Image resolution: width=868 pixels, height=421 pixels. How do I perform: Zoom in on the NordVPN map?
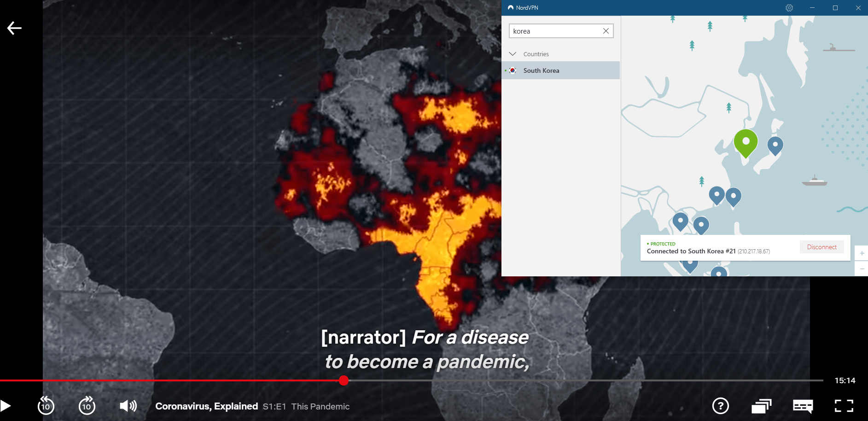click(862, 253)
